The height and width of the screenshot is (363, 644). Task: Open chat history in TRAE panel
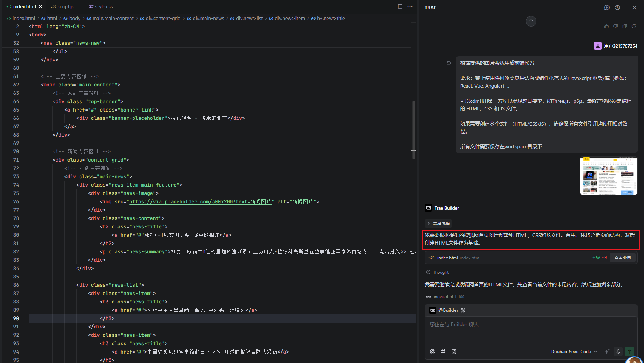617,8
